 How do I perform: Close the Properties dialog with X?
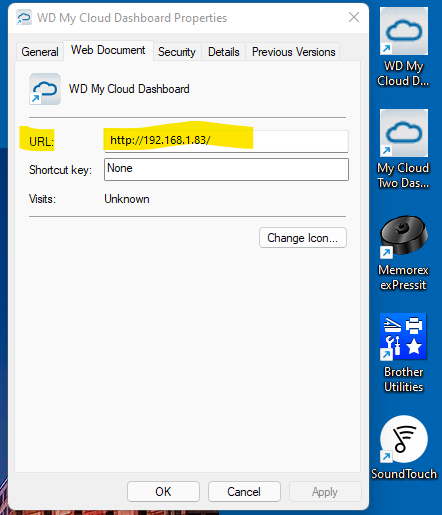coord(354,17)
